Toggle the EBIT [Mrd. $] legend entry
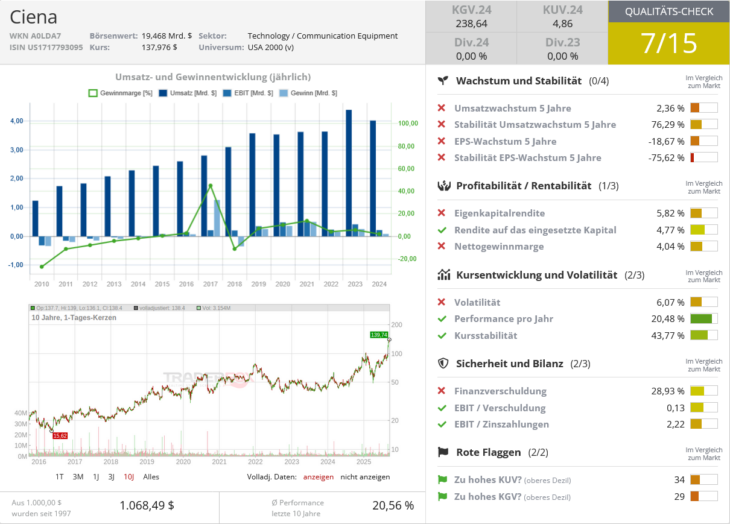The height and width of the screenshot is (524, 730). pos(248,93)
